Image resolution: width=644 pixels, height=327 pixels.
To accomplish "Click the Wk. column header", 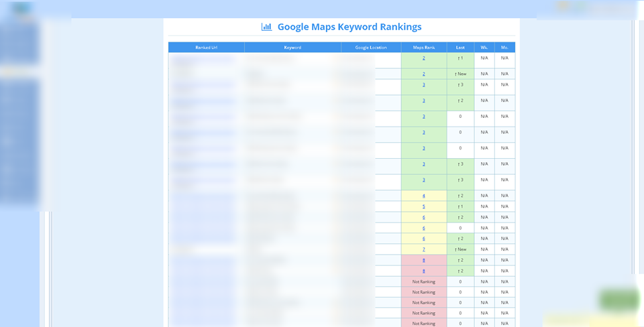I will click(484, 48).
